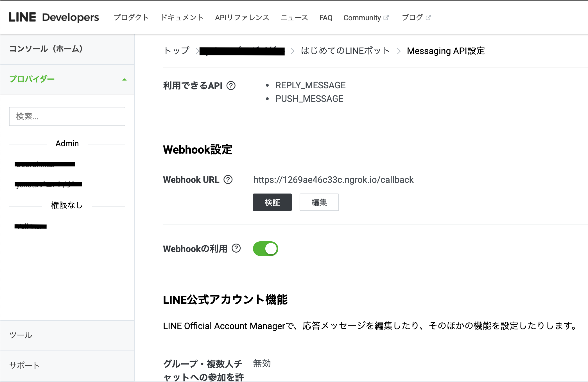Open はじめてのLINEボット breadcrumb
The width and height of the screenshot is (588, 382).
pyautogui.click(x=345, y=51)
